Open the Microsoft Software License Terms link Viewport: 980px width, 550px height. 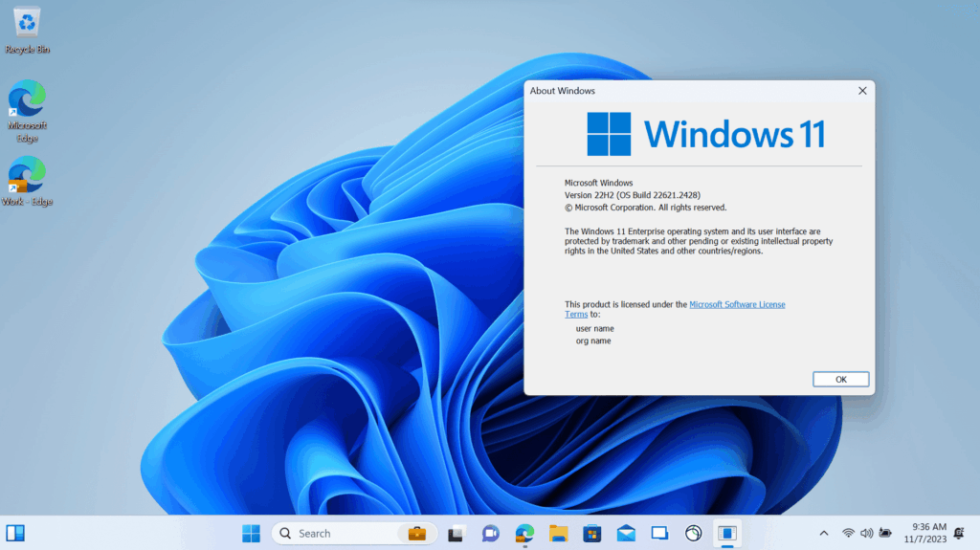click(737, 304)
